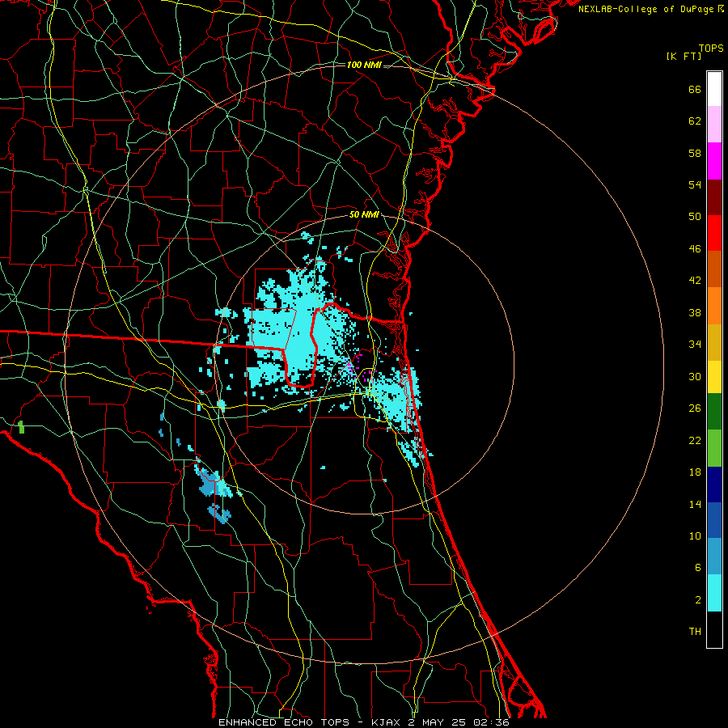The image size is (728, 728).
Task: Click the legend value "34"
Action: point(695,345)
